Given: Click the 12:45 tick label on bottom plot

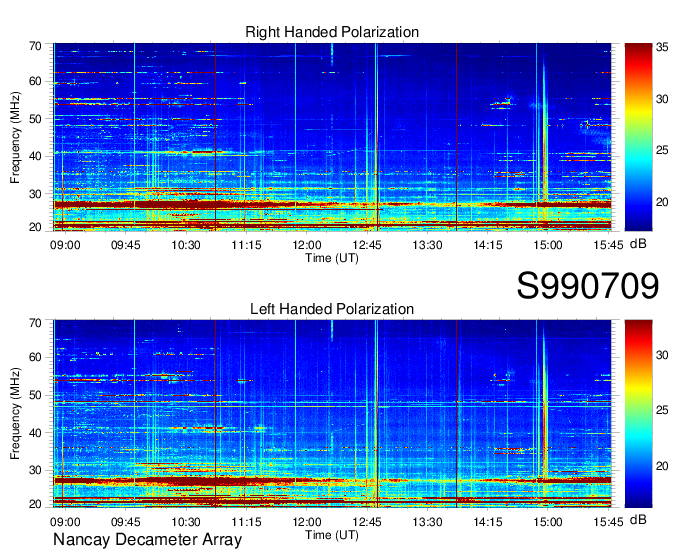Looking at the screenshot, I should [x=367, y=522].
